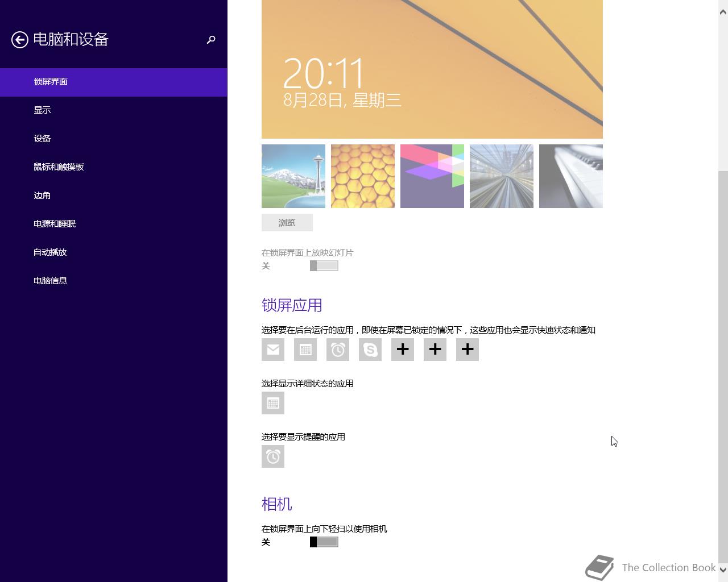This screenshot has width=728, height=582.
Task: Open the 显示 settings page
Action: pyautogui.click(x=114, y=110)
